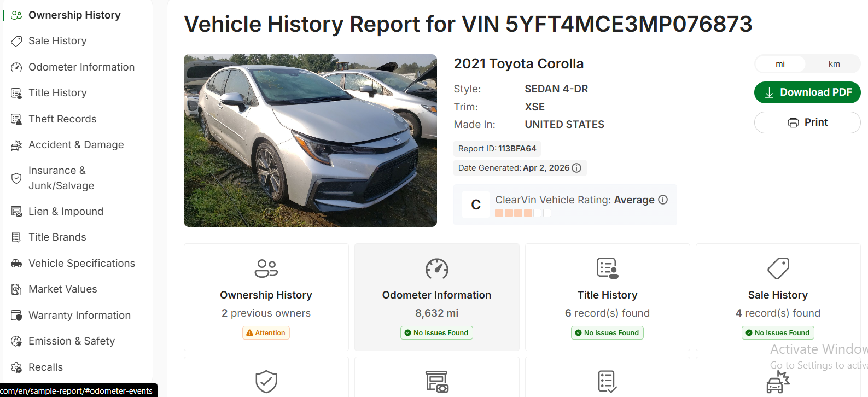
Task: Click the Accident & Damage car crash icon
Action: [x=16, y=145]
